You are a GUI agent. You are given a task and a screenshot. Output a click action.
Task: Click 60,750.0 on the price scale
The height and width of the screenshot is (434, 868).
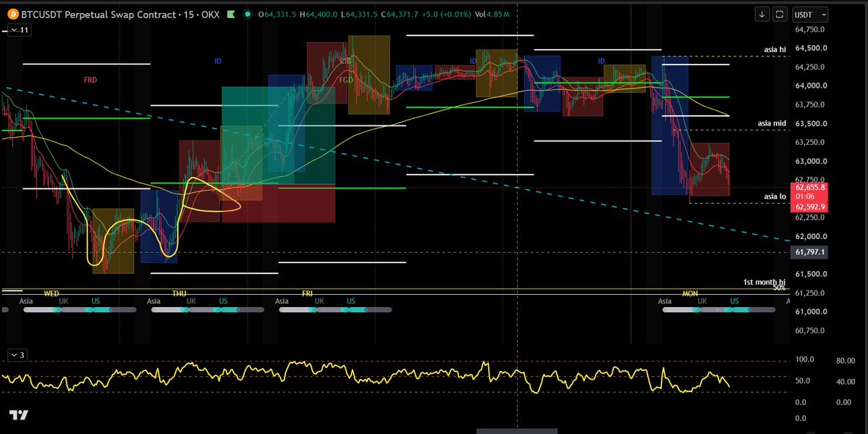click(x=811, y=330)
